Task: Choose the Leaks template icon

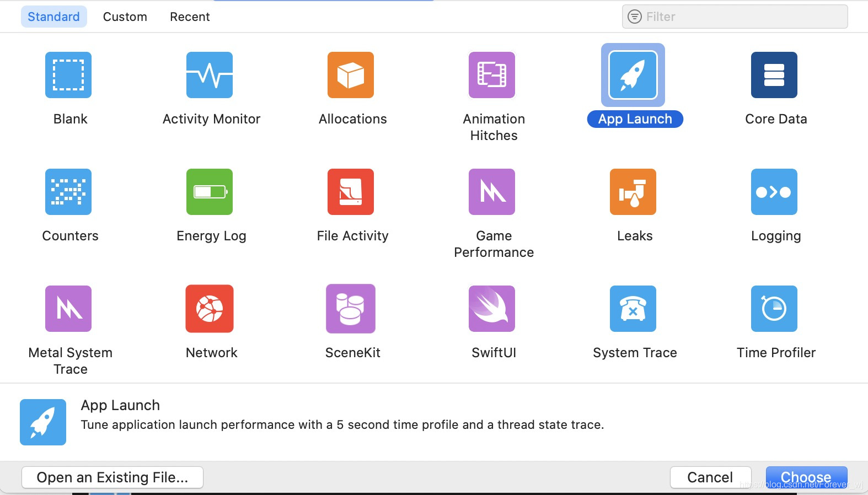Action: coord(633,192)
